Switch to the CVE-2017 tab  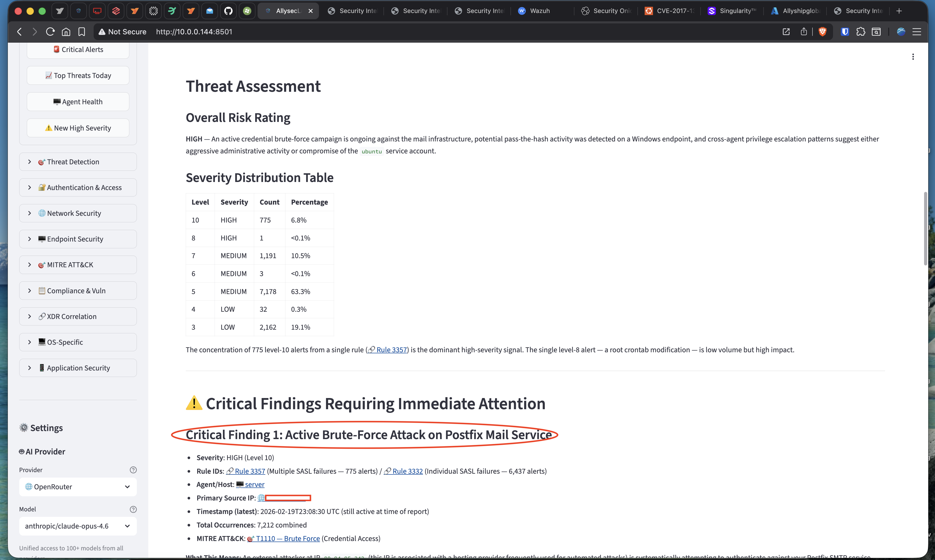pos(669,11)
